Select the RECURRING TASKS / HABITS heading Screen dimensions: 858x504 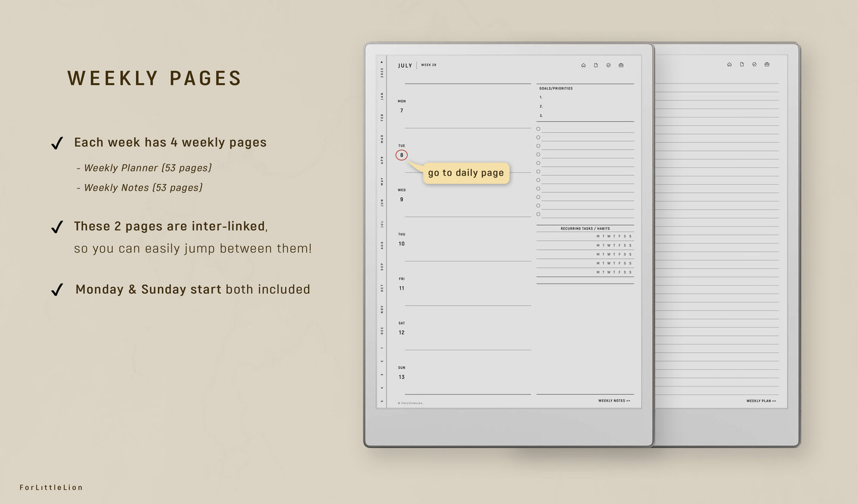(585, 229)
